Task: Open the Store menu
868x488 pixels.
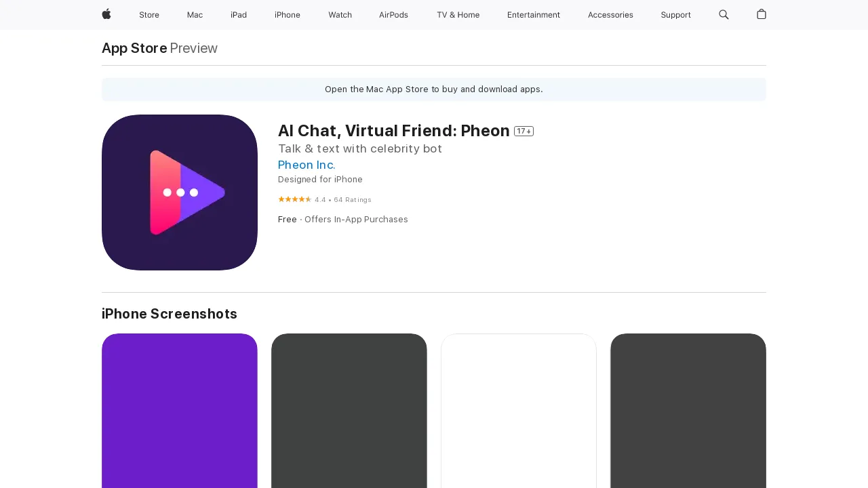Action: 149,15
